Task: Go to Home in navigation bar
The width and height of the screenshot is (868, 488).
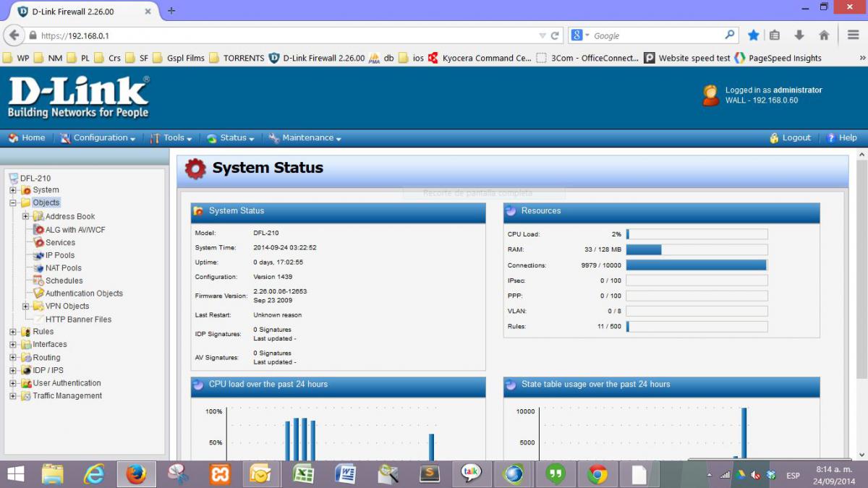Action: 27,138
